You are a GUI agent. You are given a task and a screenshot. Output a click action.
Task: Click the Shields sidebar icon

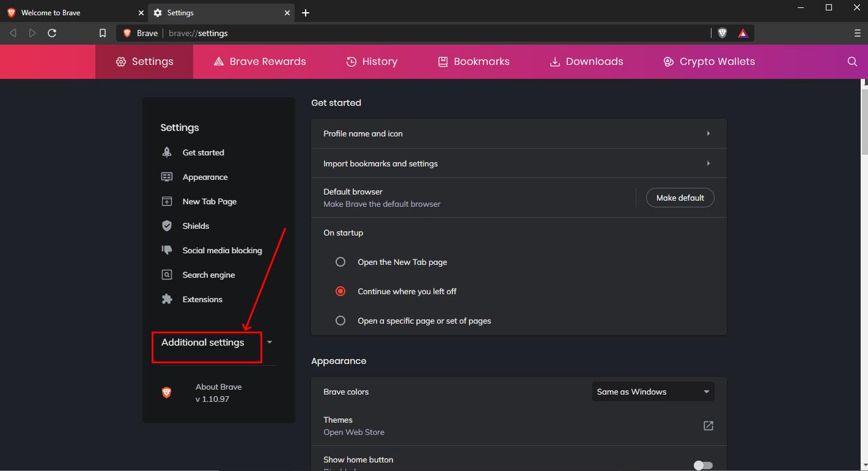point(167,226)
